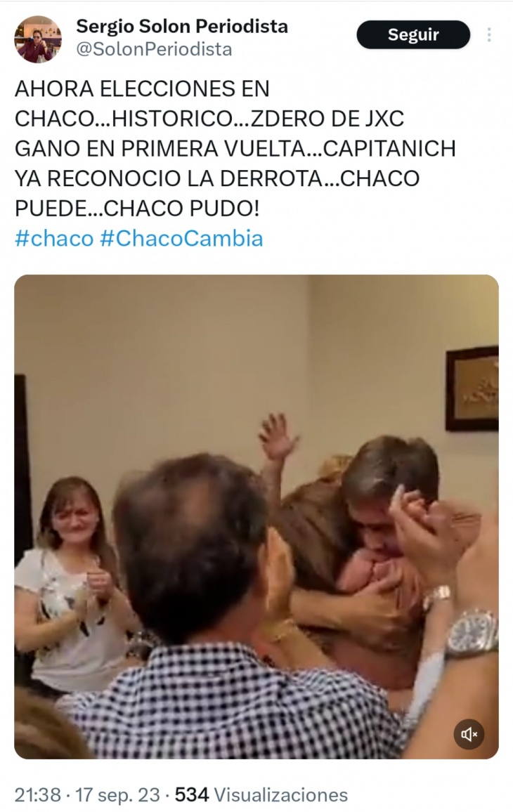
Task: Click ZDERO DE JXC in the tweet text
Action: point(327,119)
